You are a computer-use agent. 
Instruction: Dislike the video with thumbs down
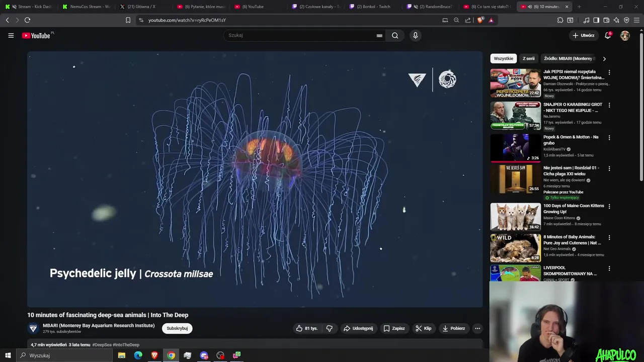point(330,328)
